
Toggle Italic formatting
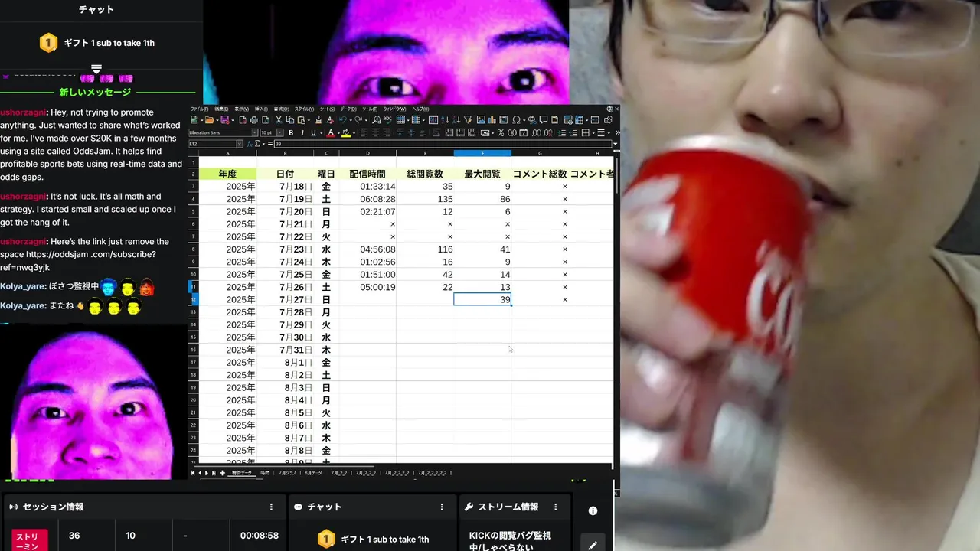tap(302, 133)
